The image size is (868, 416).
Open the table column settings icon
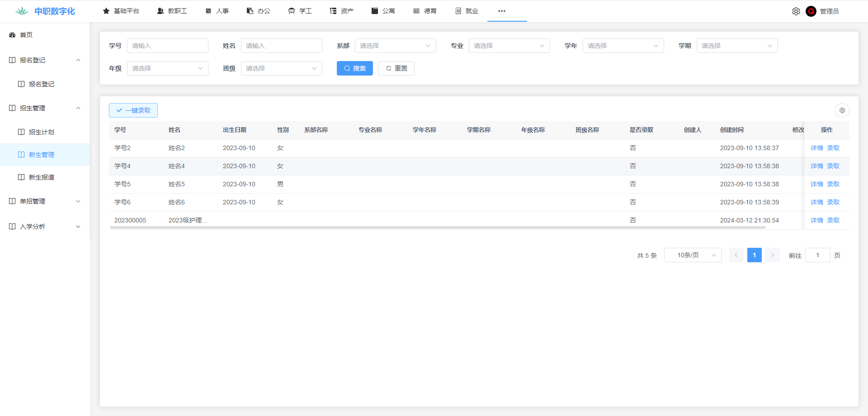[x=842, y=110]
